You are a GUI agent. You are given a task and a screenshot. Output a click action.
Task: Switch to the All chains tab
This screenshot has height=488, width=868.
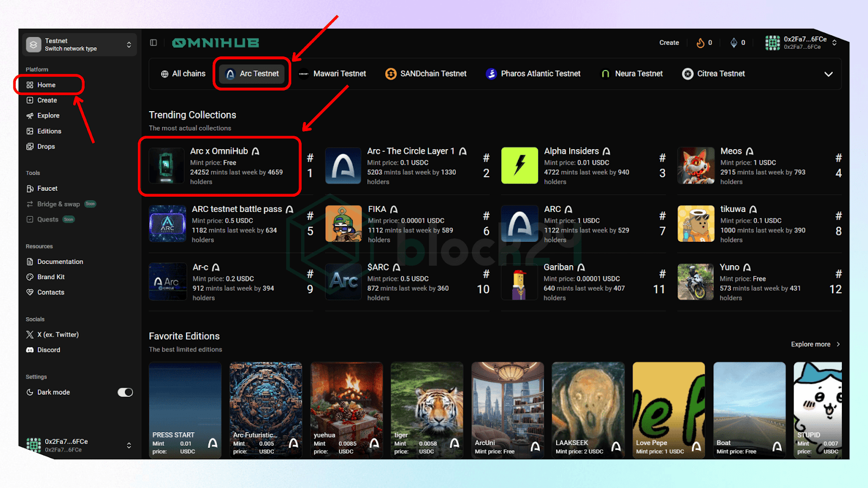pos(183,74)
